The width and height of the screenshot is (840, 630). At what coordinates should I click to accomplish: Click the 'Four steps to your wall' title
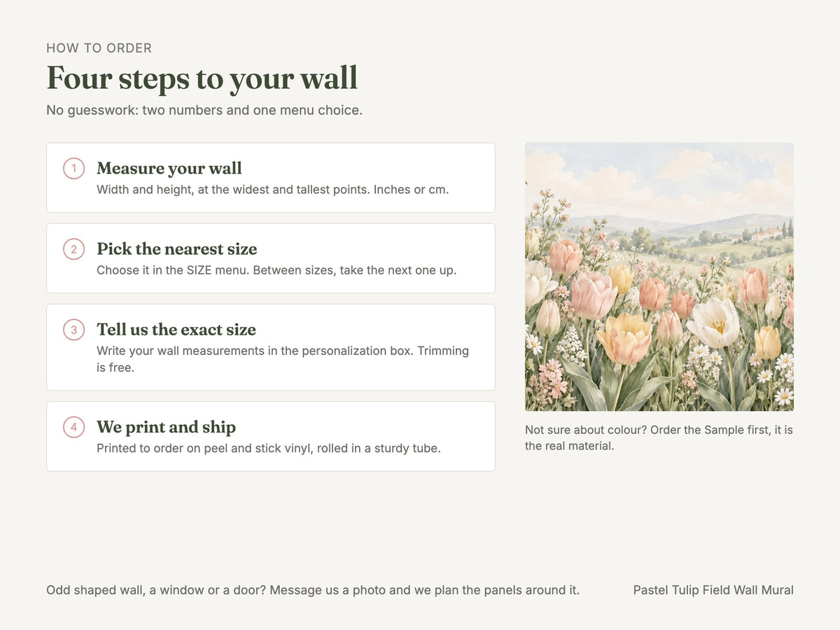(202, 78)
